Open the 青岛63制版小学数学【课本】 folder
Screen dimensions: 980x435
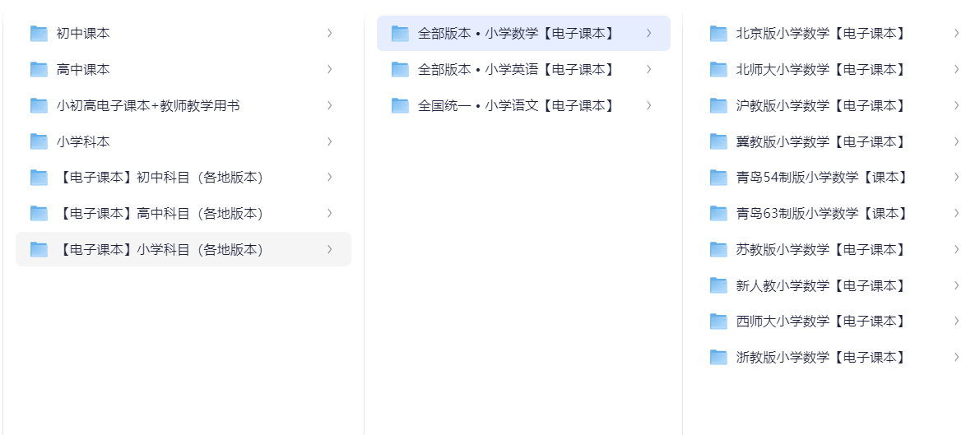coord(821,214)
